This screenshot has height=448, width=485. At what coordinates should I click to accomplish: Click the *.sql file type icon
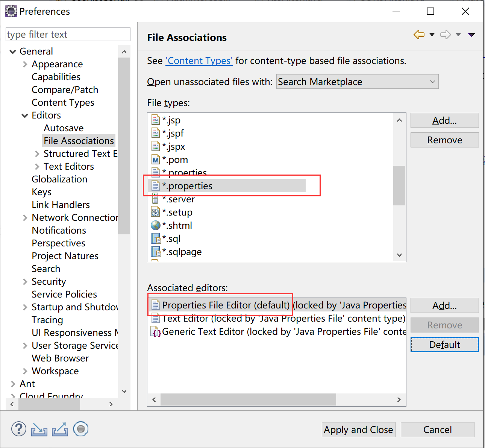click(x=156, y=238)
